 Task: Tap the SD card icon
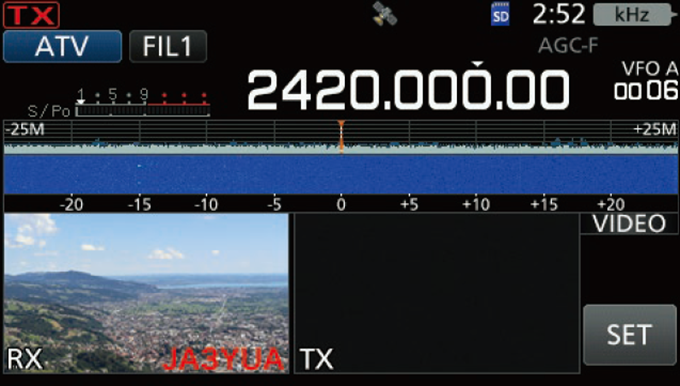pyautogui.click(x=500, y=15)
